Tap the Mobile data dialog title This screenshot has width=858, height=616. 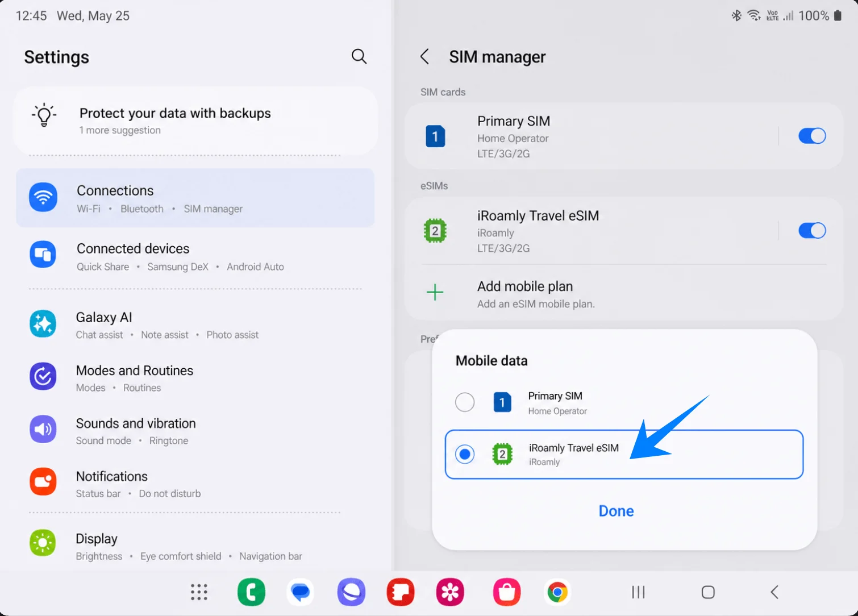point(492,361)
